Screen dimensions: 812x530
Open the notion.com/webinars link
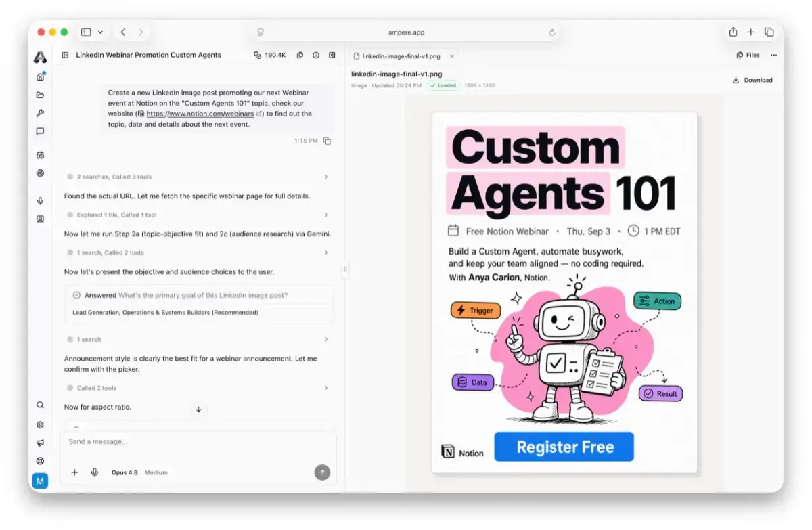coord(200,114)
